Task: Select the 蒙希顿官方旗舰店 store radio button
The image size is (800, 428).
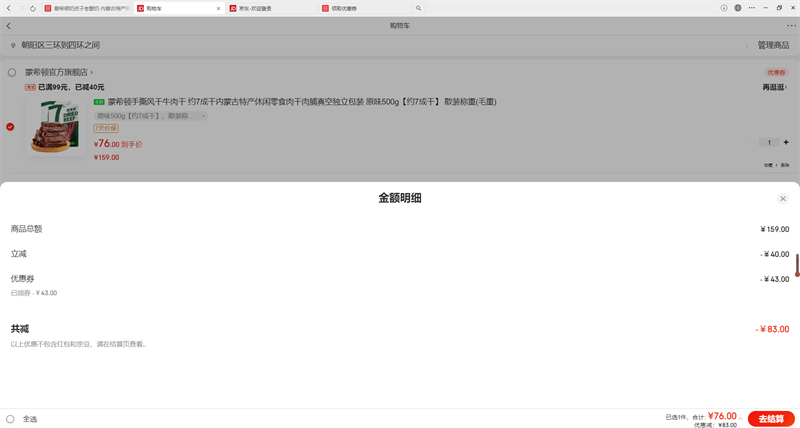Action: 12,73
